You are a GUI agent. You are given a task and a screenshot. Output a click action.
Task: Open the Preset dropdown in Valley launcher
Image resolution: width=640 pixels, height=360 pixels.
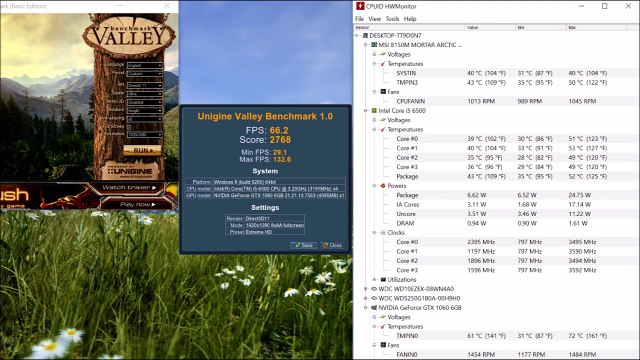[x=144, y=74]
